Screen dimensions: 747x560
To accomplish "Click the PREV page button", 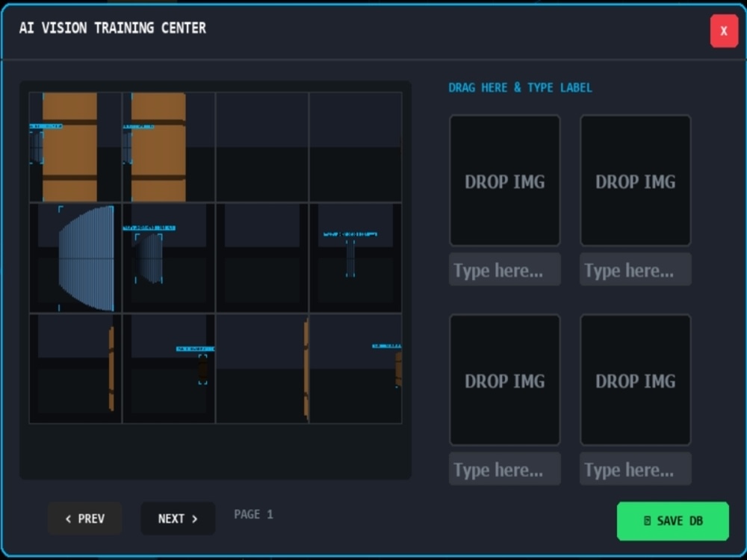I will pyautogui.click(x=85, y=519).
